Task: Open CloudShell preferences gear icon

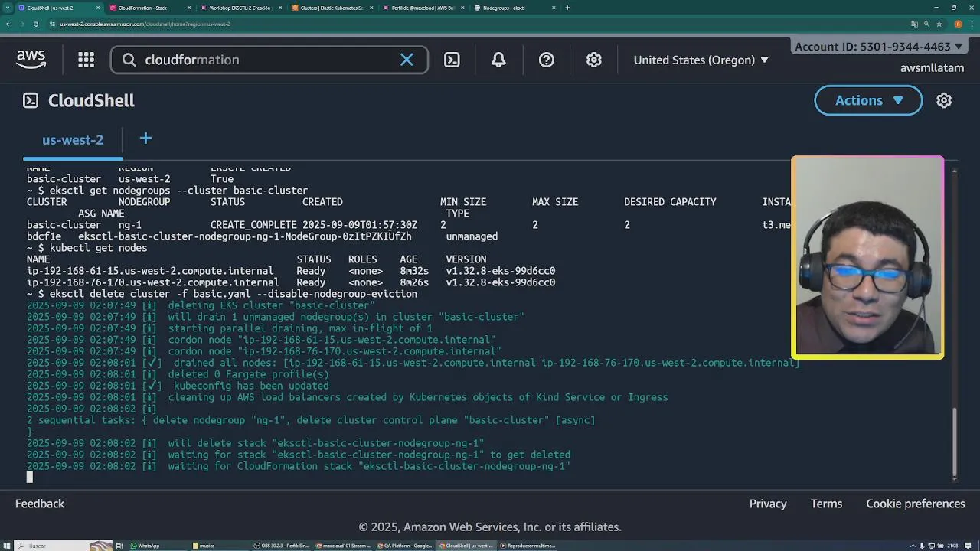Action: coord(944,100)
